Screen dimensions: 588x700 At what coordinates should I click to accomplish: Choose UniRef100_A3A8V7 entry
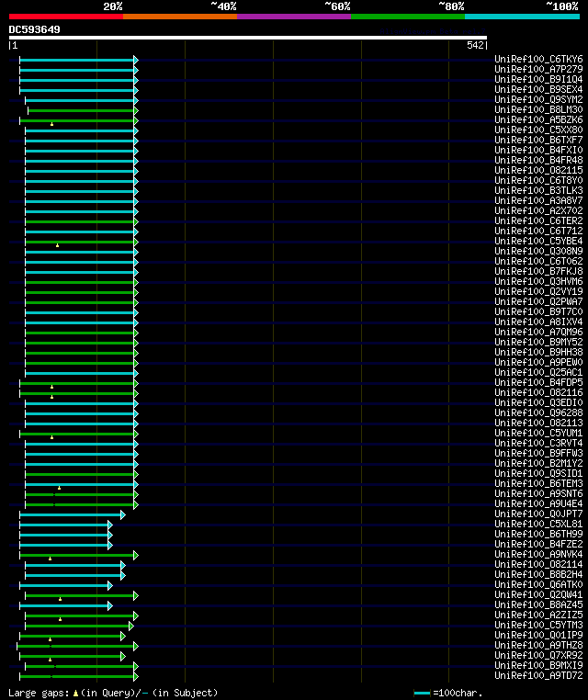tap(538, 200)
